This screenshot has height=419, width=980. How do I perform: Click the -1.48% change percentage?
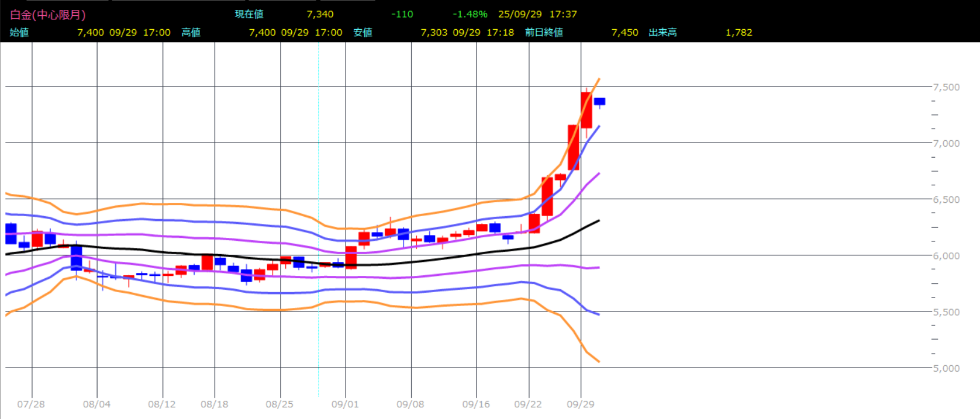tap(470, 14)
